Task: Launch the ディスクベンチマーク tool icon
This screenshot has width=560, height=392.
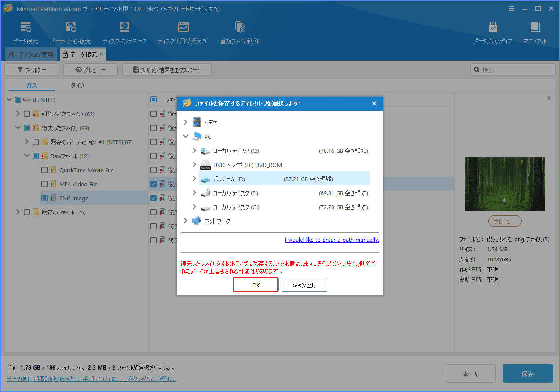Action: pos(124,27)
